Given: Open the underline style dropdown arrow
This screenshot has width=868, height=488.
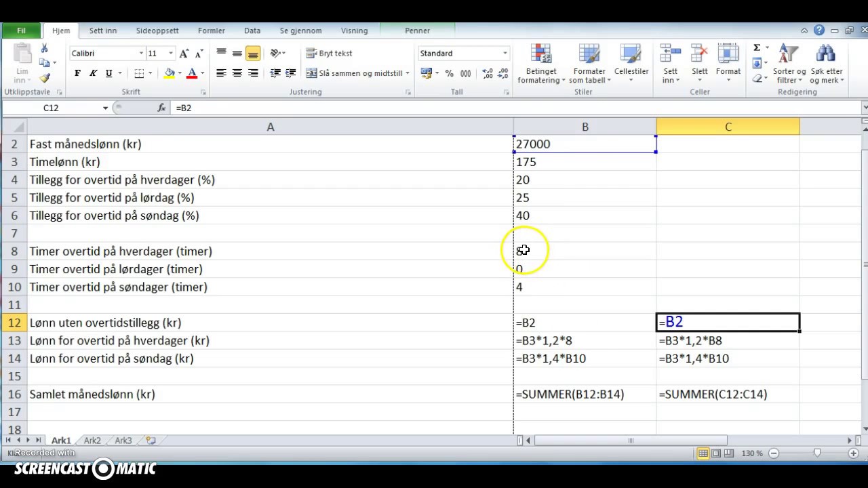Looking at the screenshot, I should tap(120, 73).
